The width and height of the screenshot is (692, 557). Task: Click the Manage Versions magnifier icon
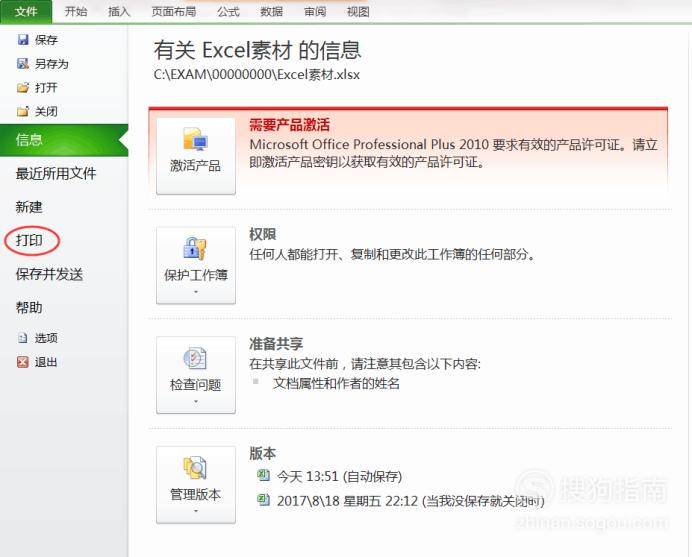click(195, 468)
